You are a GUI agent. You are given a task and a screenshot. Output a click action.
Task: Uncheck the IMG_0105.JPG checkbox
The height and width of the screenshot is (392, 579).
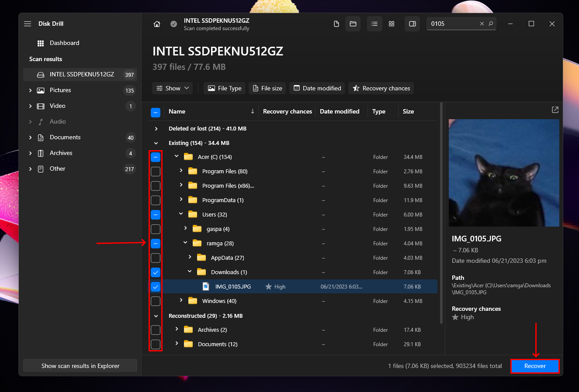(x=156, y=287)
